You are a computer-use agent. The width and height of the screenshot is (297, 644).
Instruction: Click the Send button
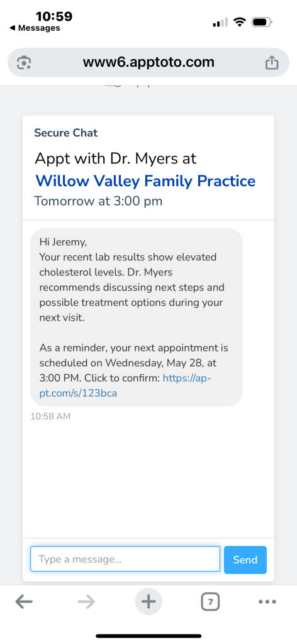click(245, 559)
